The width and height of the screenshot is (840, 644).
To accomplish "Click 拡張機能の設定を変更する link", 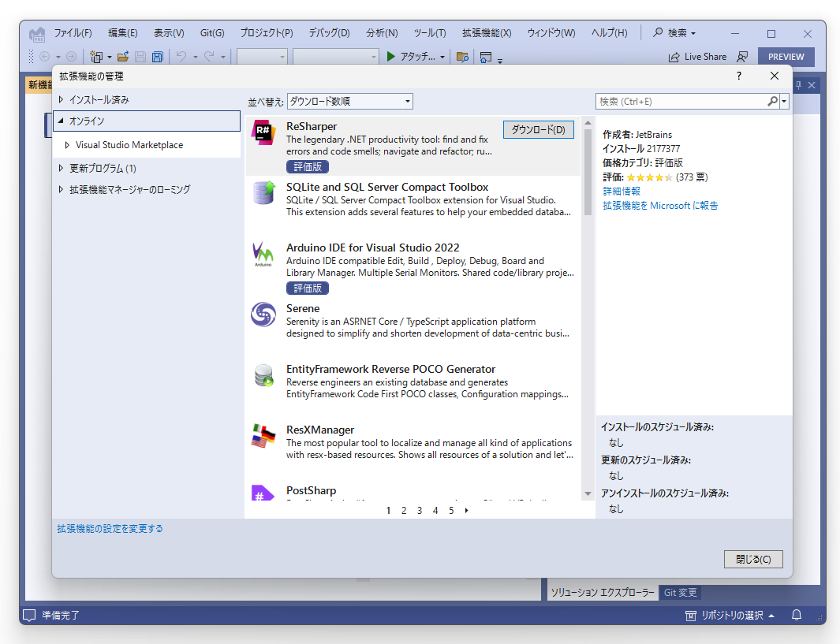I will point(110,529).
